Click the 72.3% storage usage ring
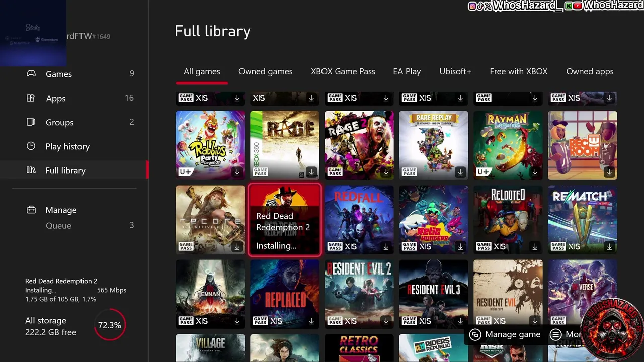This screenshot has height=362, width=644. pos(110,325)
